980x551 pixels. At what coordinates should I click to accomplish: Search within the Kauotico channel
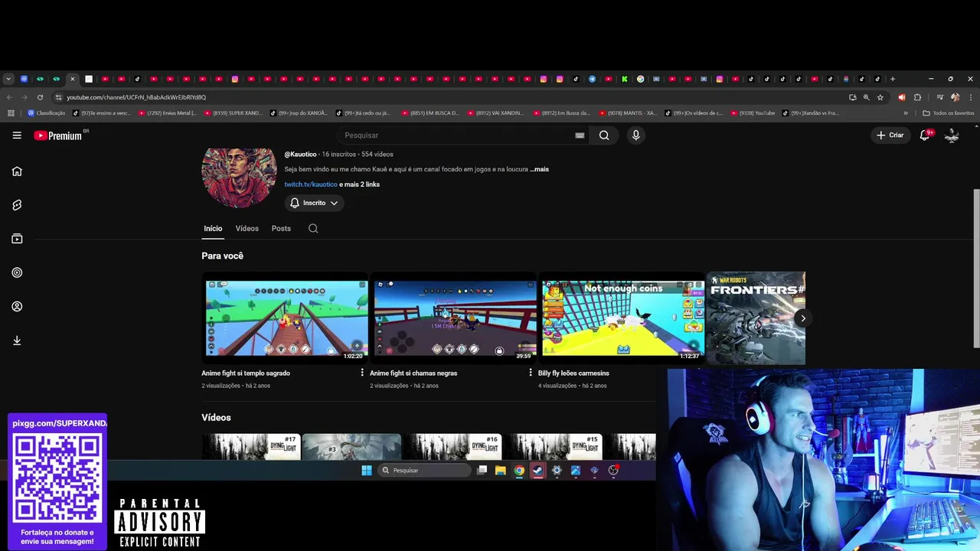(x=313, y=228)
